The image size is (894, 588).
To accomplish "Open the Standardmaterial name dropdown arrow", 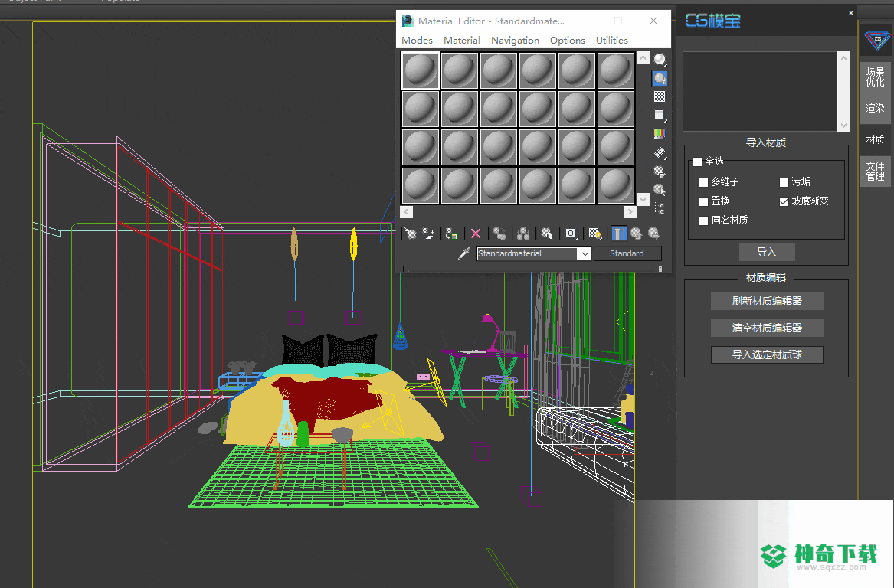I will 585,253.
